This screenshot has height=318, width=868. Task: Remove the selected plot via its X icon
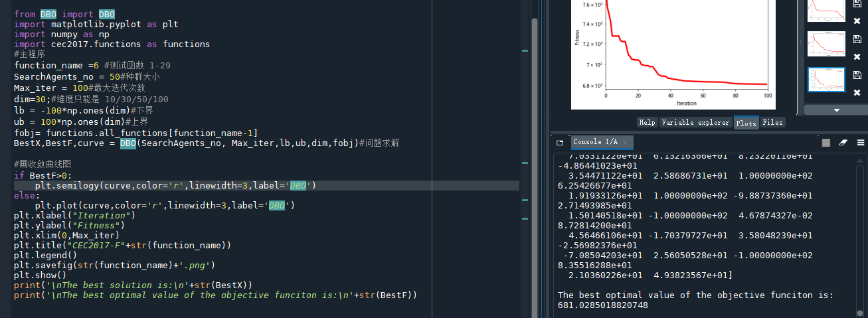857,92
